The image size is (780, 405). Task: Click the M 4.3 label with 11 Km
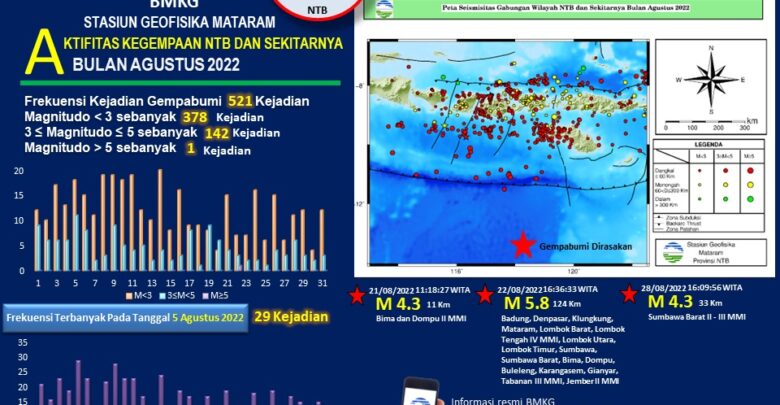pyautogui.click(x=398, y=304)
